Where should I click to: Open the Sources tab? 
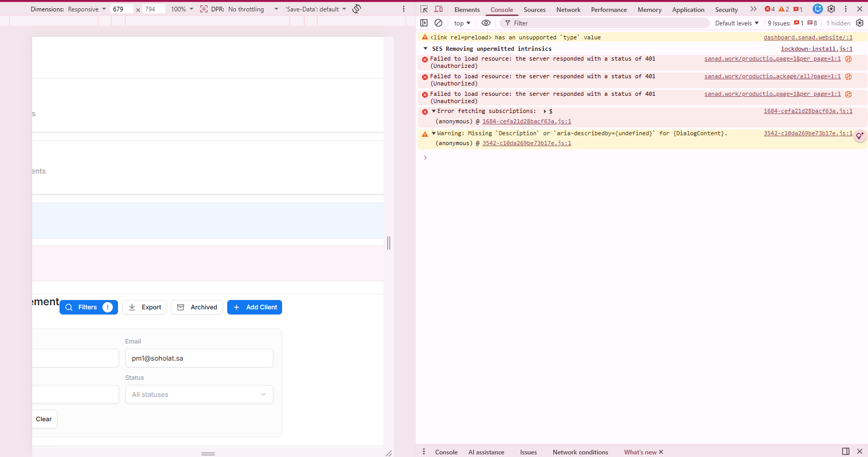(x=535, y=10)
